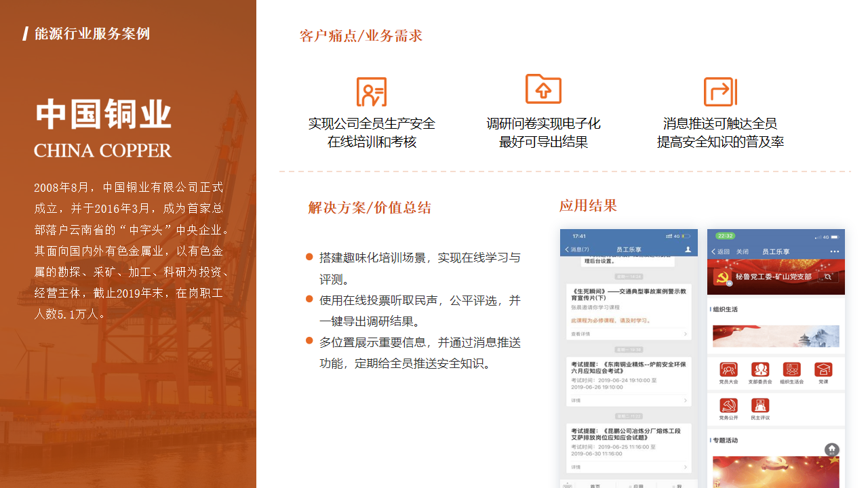The height and width of the screenshot is (488, 868).
Task: Tap the 党员大会 icon
Action: click(x=729, y=370)
